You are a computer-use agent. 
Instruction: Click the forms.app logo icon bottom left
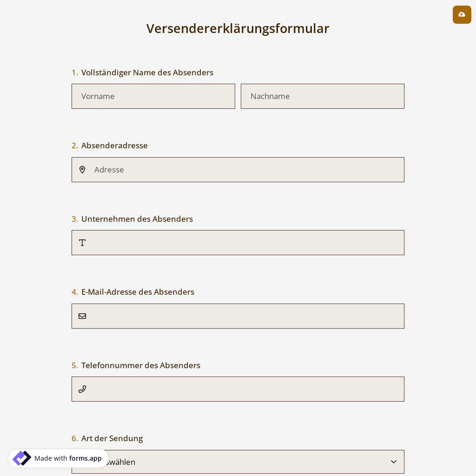coord(22,458)
